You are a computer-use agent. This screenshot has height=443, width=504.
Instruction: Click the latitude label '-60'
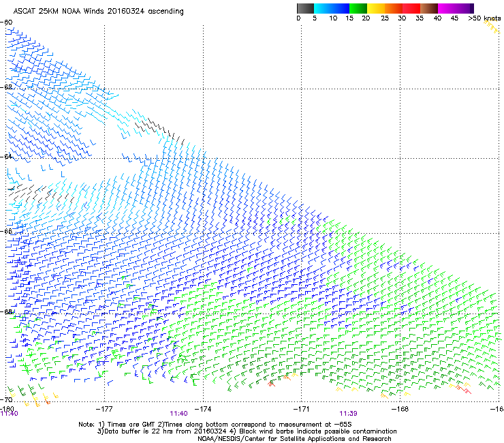tap(6, 22)
